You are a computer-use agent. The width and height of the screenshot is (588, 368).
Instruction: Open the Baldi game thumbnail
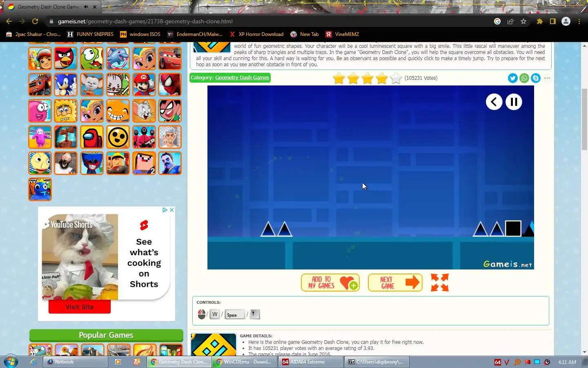tap(40, 163)
